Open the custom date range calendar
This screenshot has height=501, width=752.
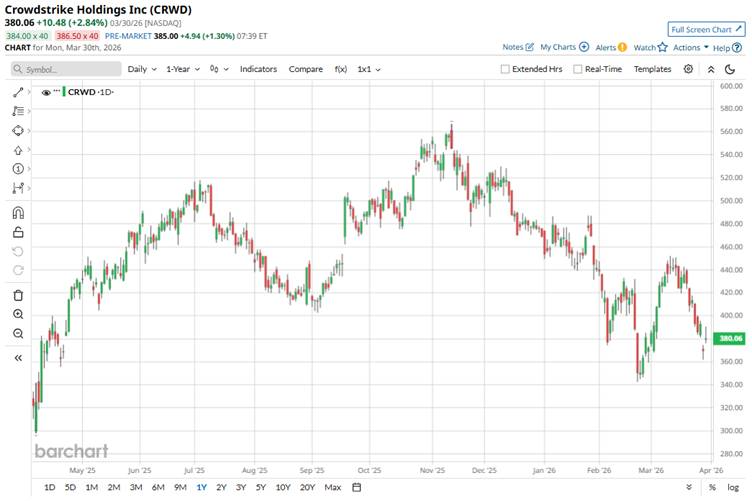(356, 487)
